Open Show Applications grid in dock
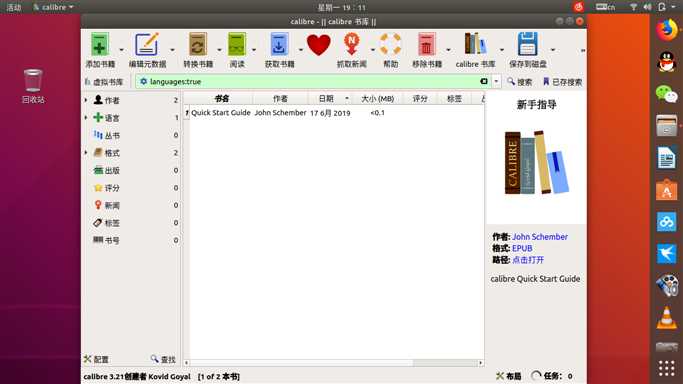683x384 pixels. click(x=666, y=368)
